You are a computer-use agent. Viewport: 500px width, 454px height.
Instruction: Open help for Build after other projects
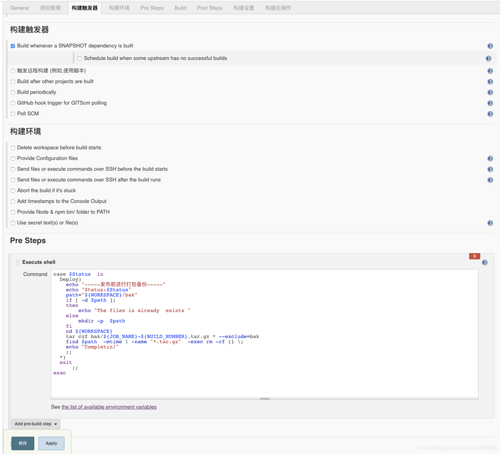pos(490,82)
